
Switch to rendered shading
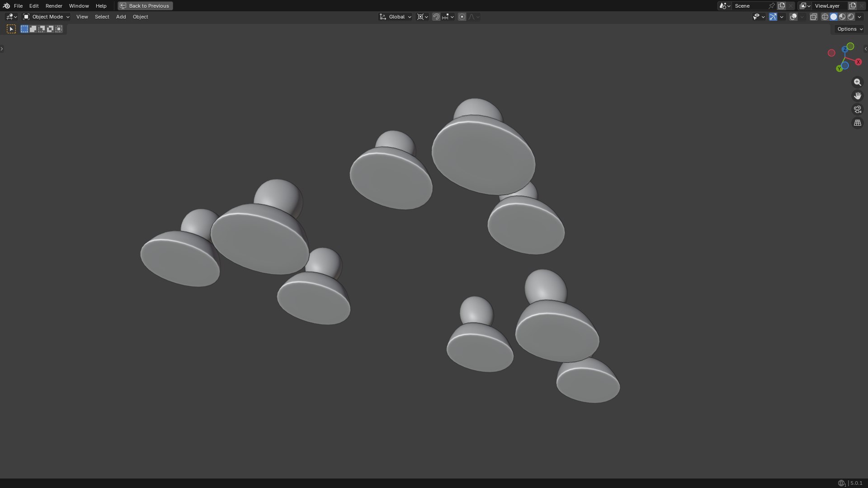pyautogui.click(x=851, y=17)
